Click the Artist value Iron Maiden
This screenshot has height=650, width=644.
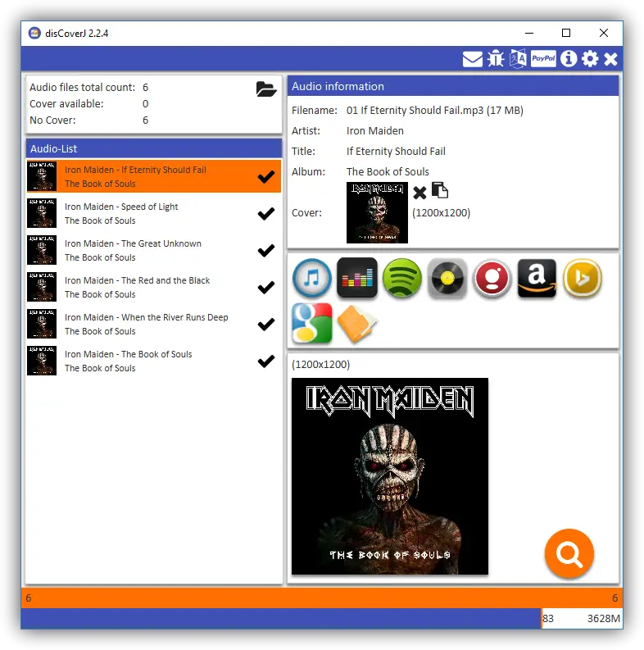pyautogui.click(x=375, y=131)
